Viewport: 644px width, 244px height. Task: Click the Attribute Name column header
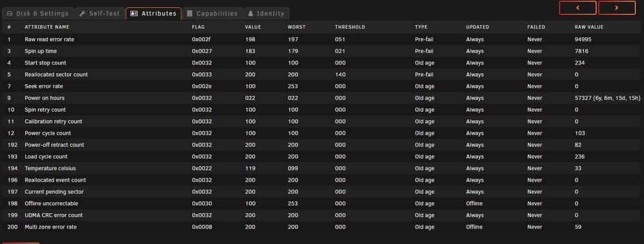pyautogui.click(x=47, y=27)
